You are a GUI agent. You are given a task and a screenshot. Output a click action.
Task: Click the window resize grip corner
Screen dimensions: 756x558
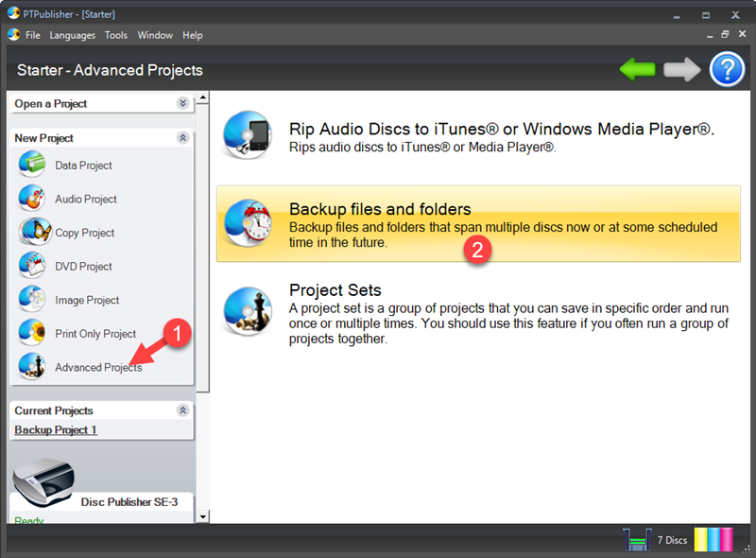point(746,549)
